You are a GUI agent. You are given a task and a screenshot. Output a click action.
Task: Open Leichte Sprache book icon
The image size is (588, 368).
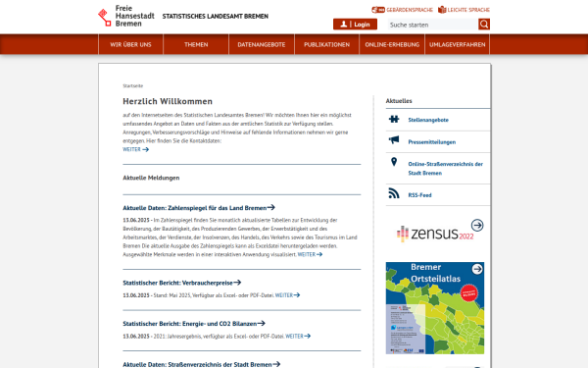[x=442, y=10]
